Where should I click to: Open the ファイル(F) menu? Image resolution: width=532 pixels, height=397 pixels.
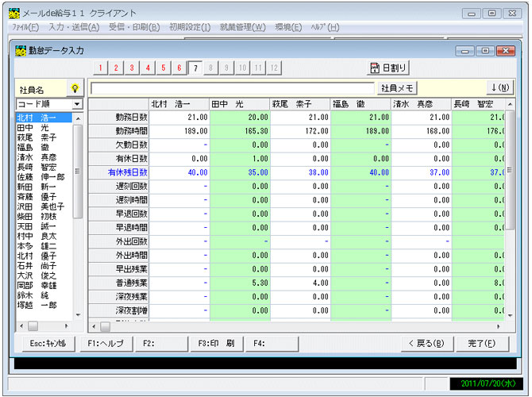pos(25,27)
